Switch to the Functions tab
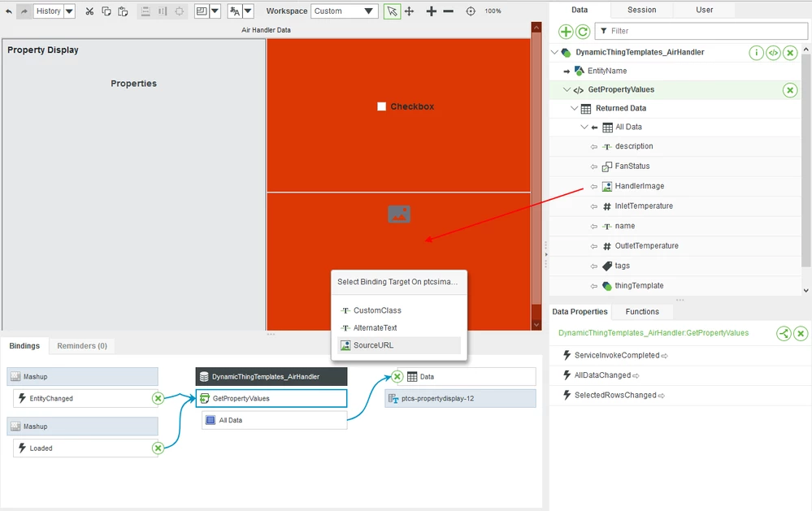 (642, 312)
